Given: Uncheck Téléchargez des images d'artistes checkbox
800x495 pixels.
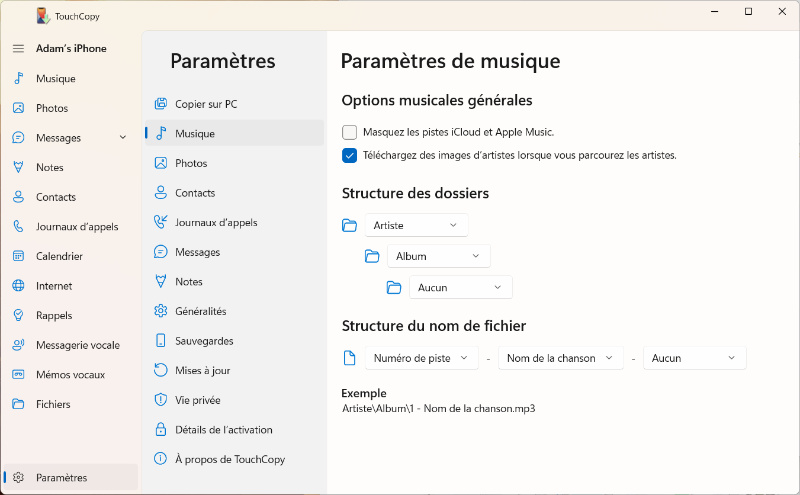Looking at the screenshot, I should (349, 155).
